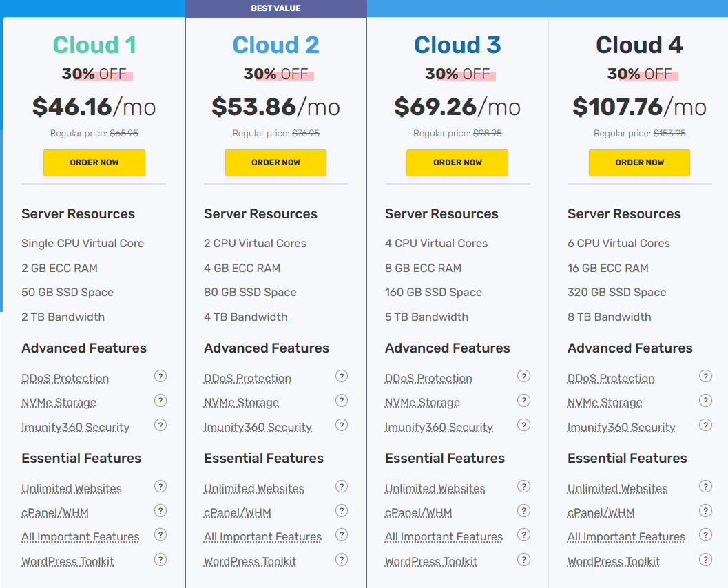This screenshot has width=728, height=588.
Task: Order the Cloud 3 plan
Action: (x=457, y=162)
